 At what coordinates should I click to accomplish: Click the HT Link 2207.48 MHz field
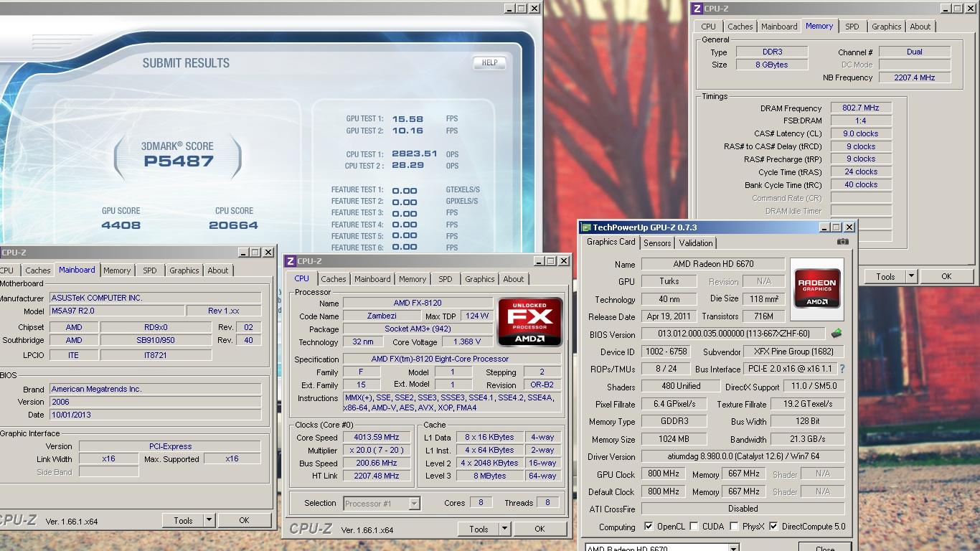376,476
